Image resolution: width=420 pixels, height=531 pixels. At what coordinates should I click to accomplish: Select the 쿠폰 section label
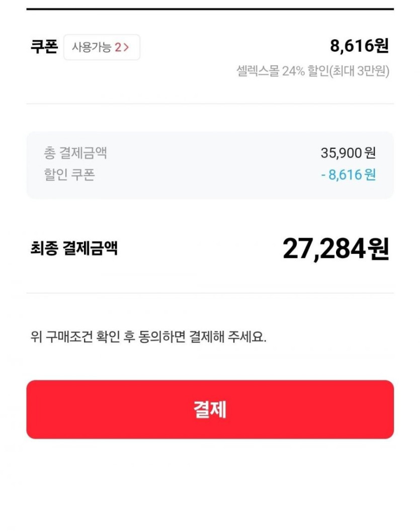[x=44, y=47]
